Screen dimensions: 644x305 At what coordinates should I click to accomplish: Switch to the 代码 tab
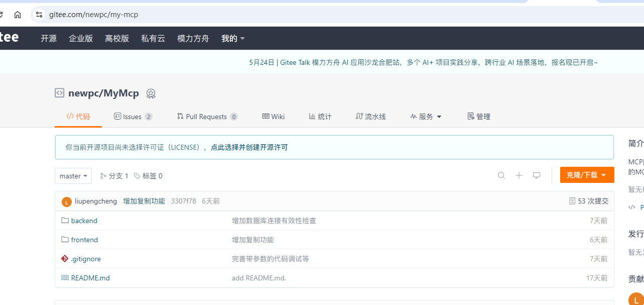coord(78,117)
